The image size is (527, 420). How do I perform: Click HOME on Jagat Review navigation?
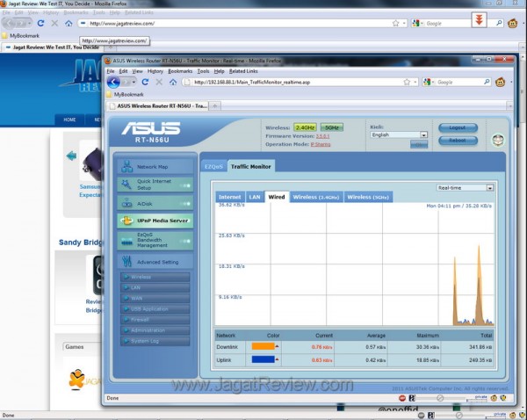click(69, 119)
